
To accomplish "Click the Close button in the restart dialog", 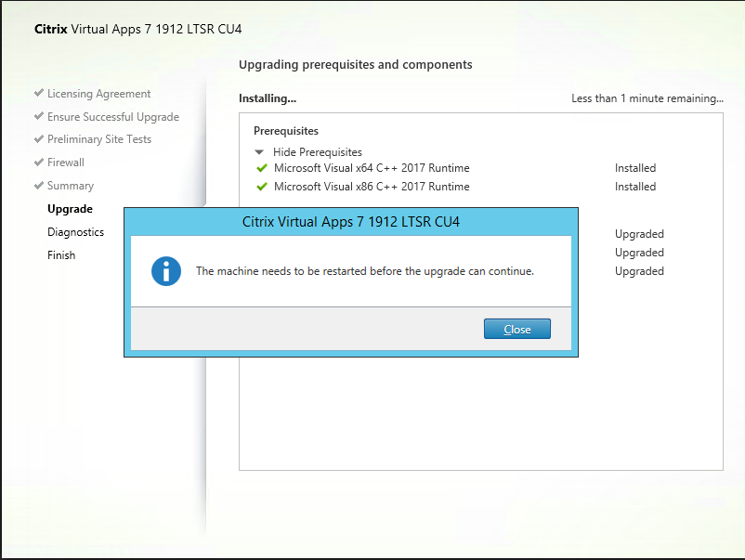I will point(516,329).
